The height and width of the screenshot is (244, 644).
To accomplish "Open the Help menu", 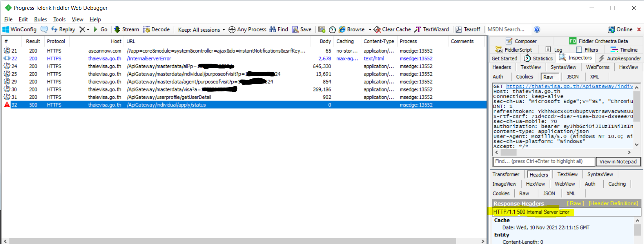I will point(95,20).
